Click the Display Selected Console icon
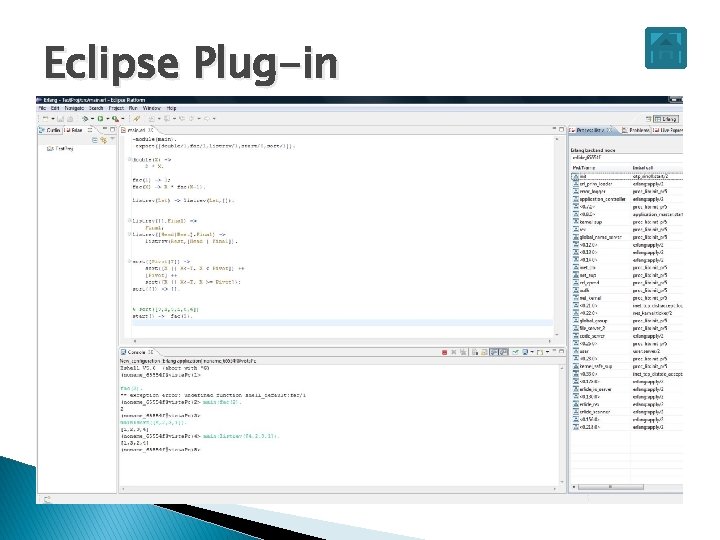 (x=525, y=352)
